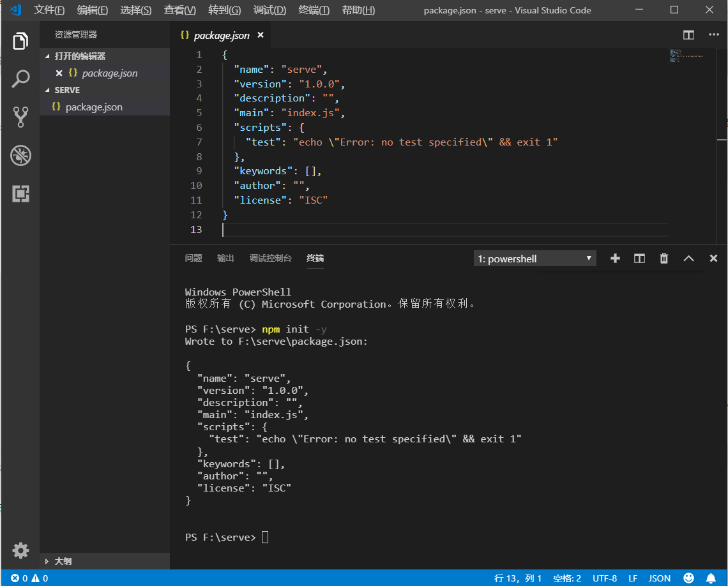The height and width of the screenshot is (586, 728).
Task: Open the 帮助(H) menu
Action: click(x=358, y=10)
